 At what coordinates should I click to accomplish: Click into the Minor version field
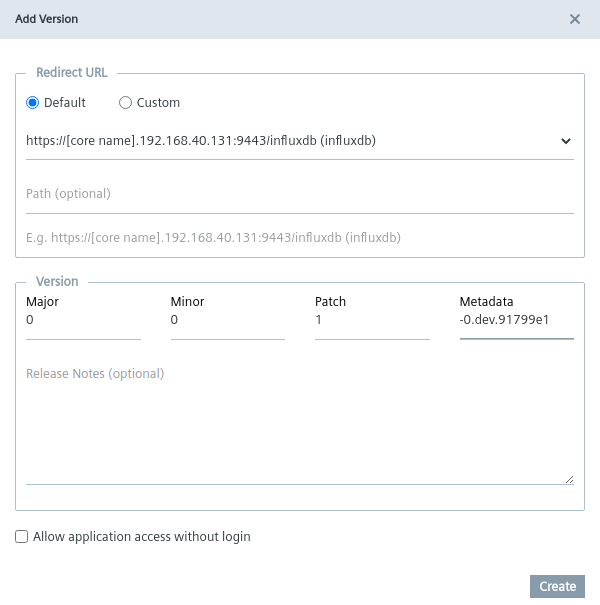click(227, 321)
